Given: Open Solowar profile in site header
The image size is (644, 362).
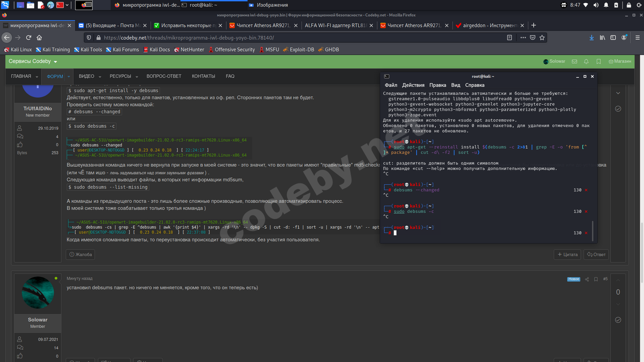Looking at the screenshot, I should point(554,62).
